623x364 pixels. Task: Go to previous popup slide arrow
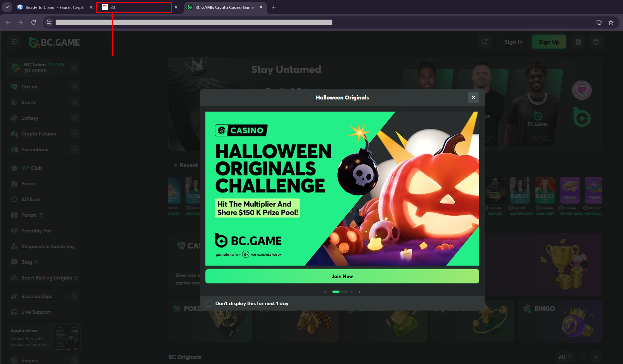325,292
